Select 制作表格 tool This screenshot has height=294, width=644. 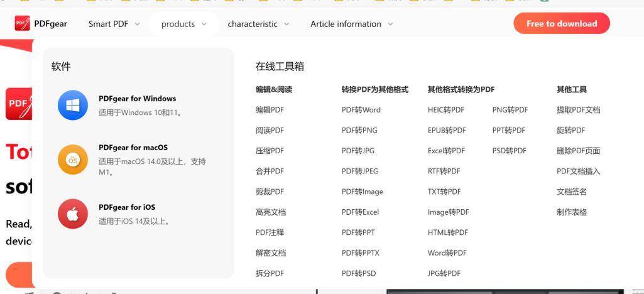[x=572, y=212]
